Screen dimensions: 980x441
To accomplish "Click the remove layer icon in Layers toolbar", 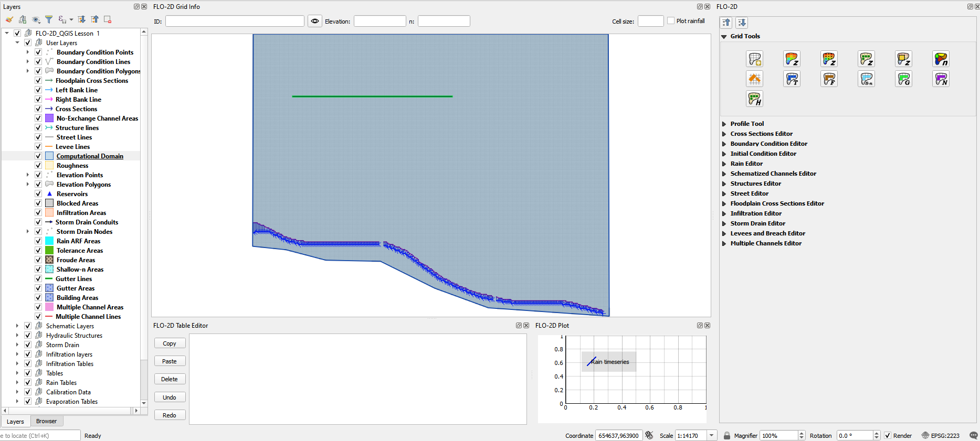I will coord(108,19).
